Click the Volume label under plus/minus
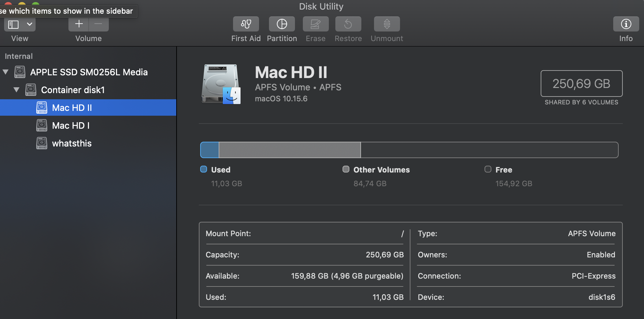The height and width of the screenshot is (319, 644). coord(88,38)
